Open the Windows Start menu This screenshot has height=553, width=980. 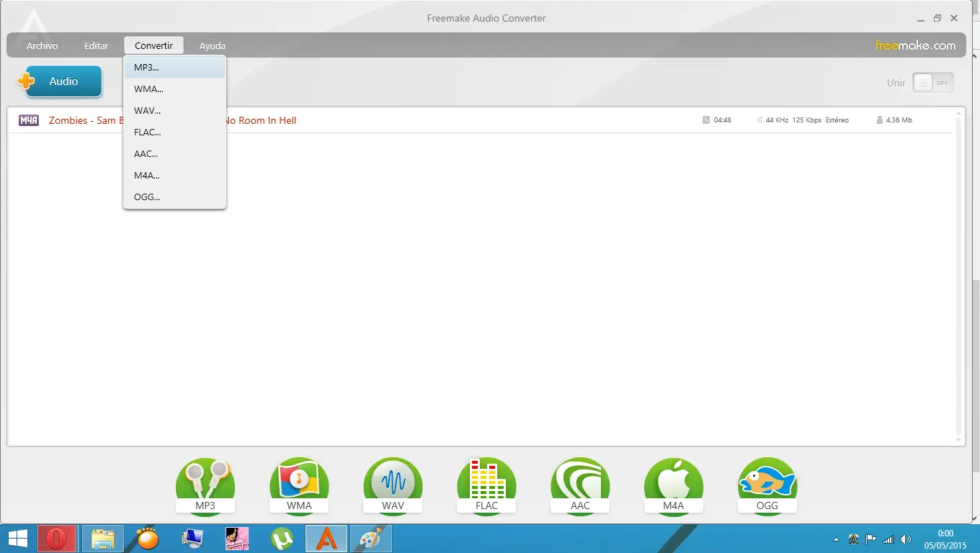tap(17, 539)
